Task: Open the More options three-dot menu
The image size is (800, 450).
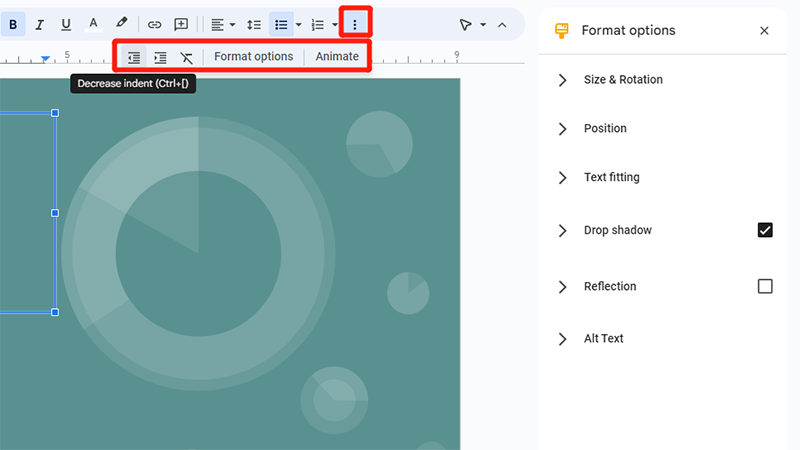Action: coord(355,24)
